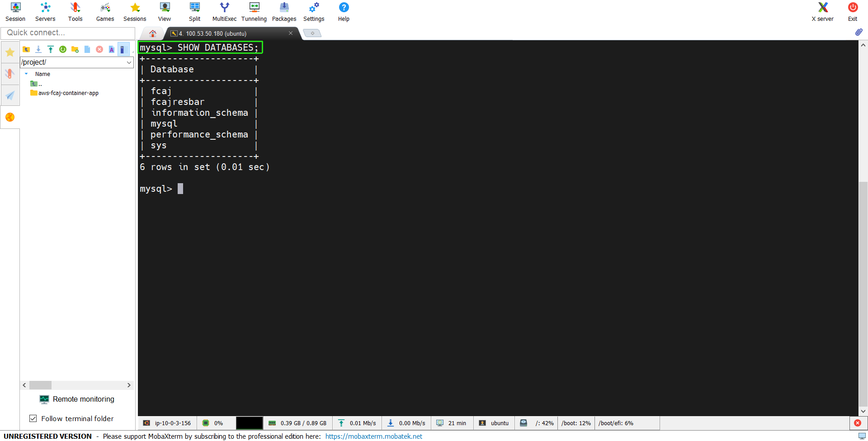Click the Remote monitoring button
The height and width of the screenshot is (441, 868).
[77, 399]
